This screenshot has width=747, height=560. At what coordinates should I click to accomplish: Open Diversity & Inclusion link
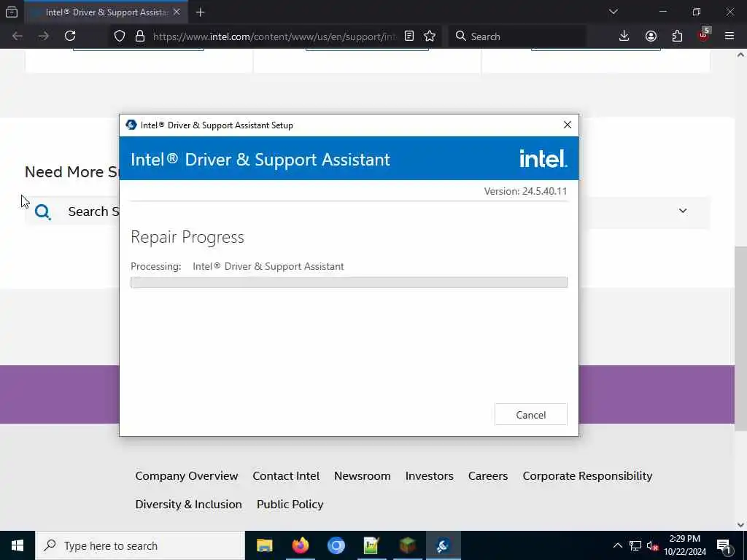pyautogui.click(x=189, y=504)
